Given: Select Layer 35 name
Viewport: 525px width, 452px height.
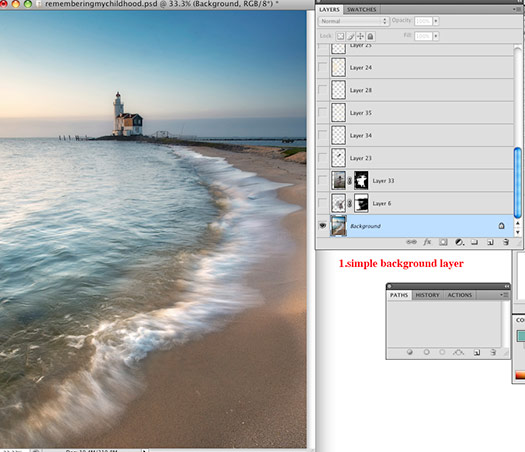Looking at the screenshot, I should (361, 113).
